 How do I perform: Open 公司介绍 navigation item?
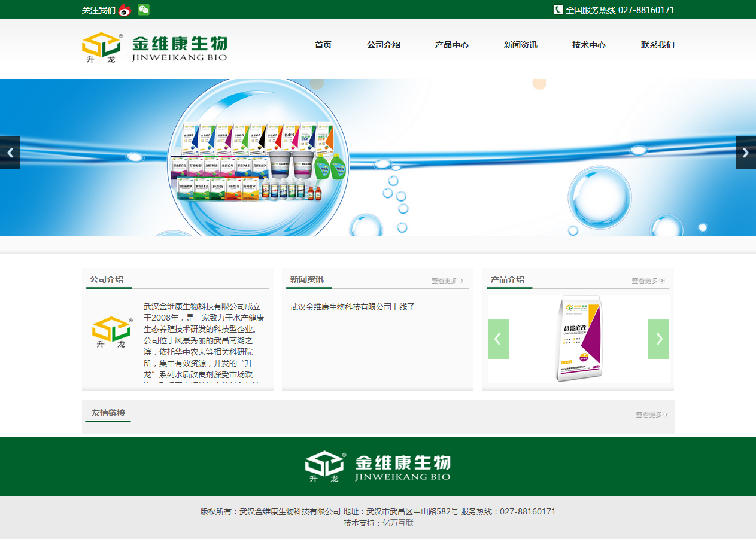pyautogui.click(x=384, y=45)
